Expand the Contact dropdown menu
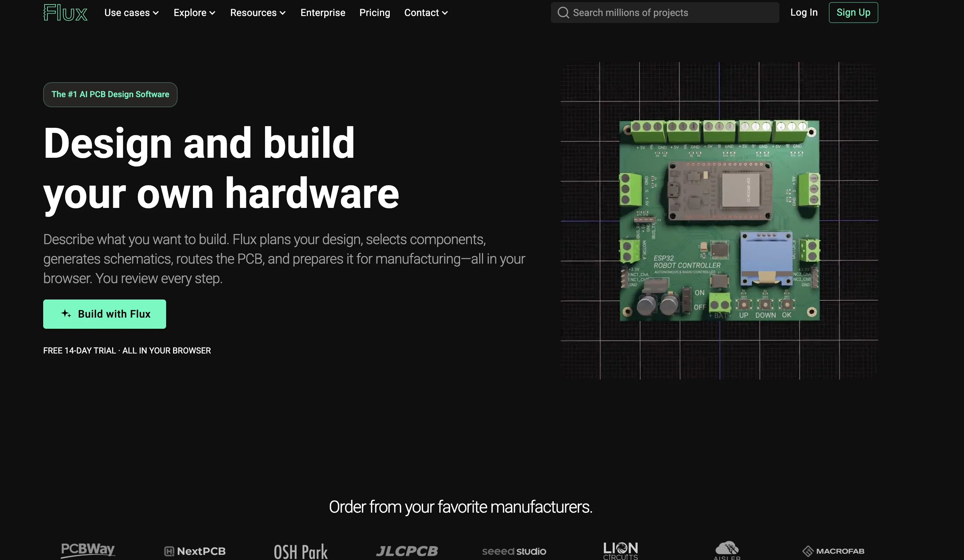 [x=426, y=13]
